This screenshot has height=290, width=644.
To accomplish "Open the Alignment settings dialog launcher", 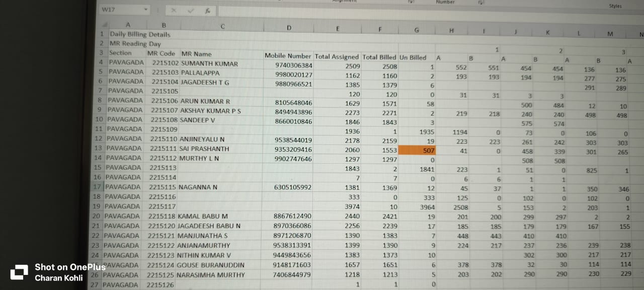I will pos(409,2).
